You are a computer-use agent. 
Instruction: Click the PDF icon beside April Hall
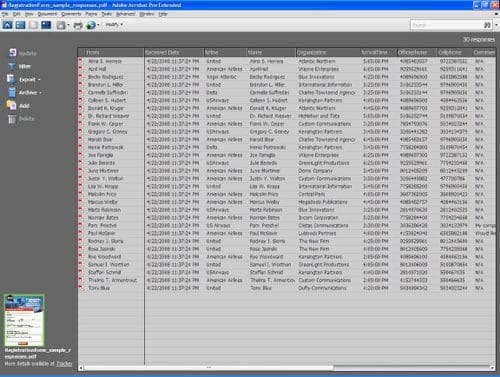81,69
